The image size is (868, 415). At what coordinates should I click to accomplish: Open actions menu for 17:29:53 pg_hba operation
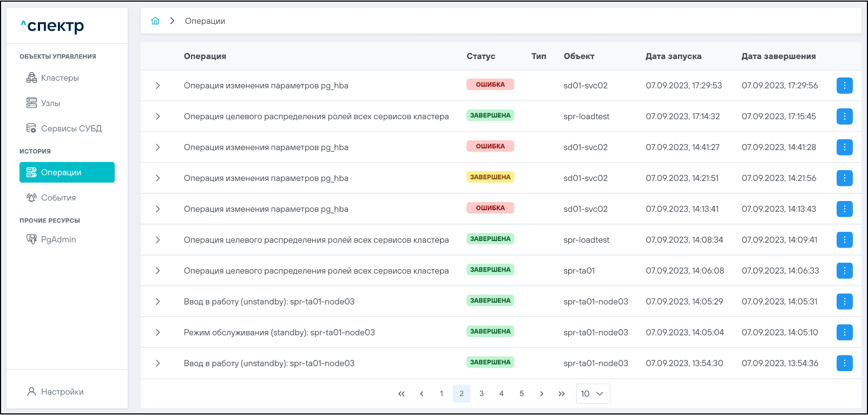click(x=844, y=86)
